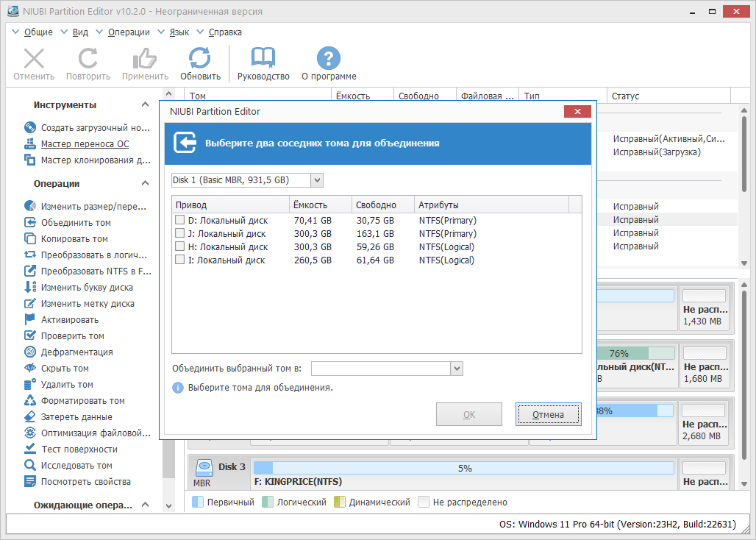Click Дефрагментация icon in operations list
This screenshot has width=756, height=540.
(30, 352)
